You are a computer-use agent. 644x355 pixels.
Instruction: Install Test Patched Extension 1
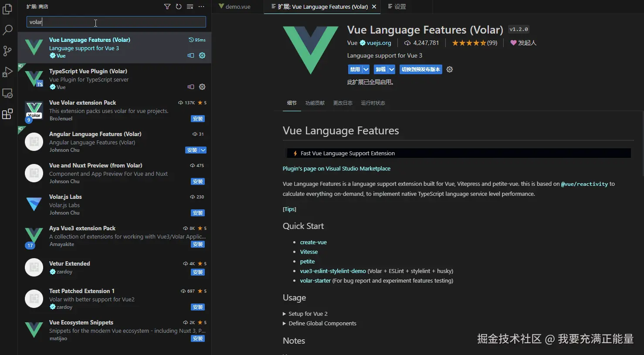click(198, 307)
